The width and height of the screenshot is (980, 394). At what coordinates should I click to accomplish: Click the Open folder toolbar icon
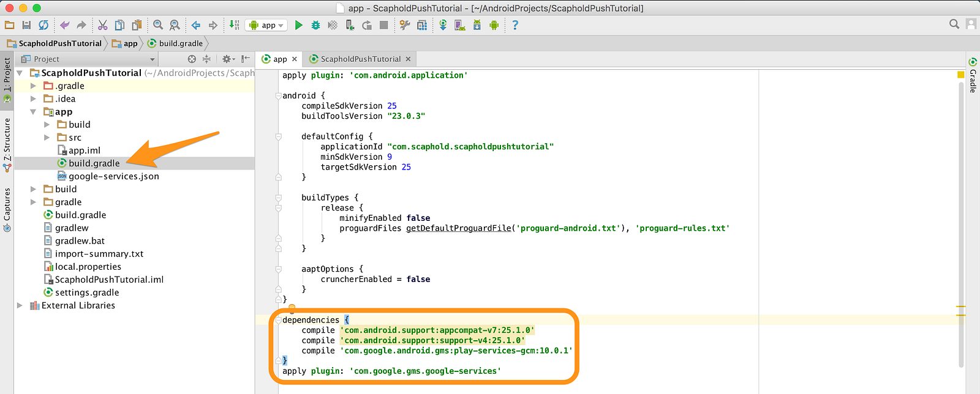pos(9,25)
